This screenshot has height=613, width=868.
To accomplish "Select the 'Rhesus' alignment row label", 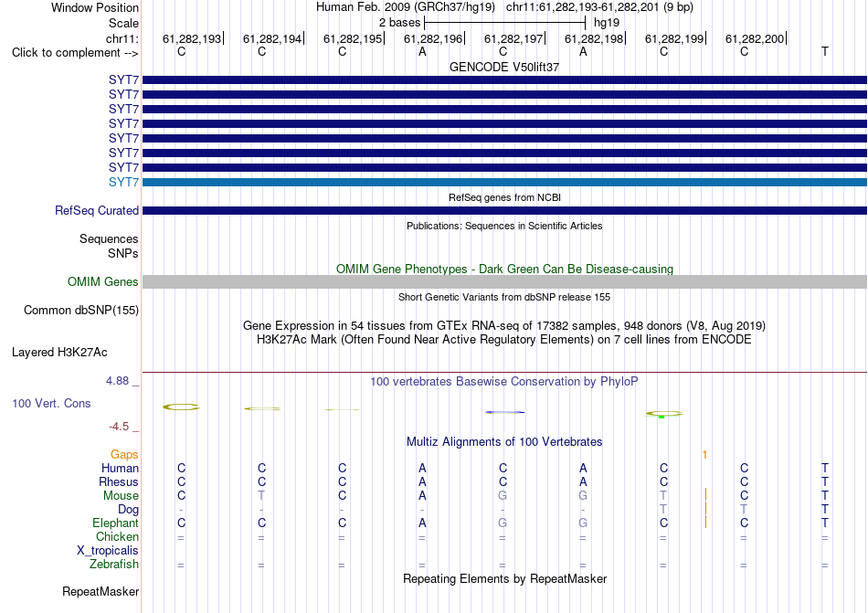I will [119, 481].
